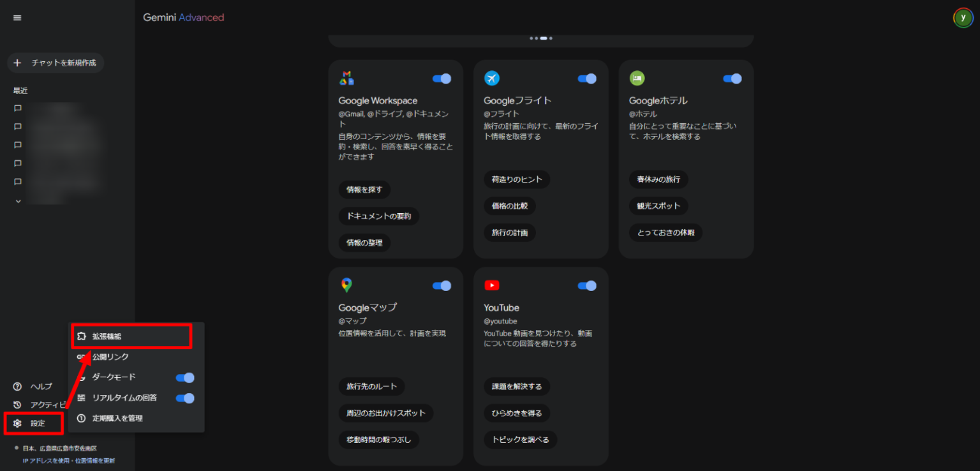Image resolution: width=980 pixels, height=471 pixels.
Task: Open the hamburger navigation menu
Action: [x=17, y=17]
